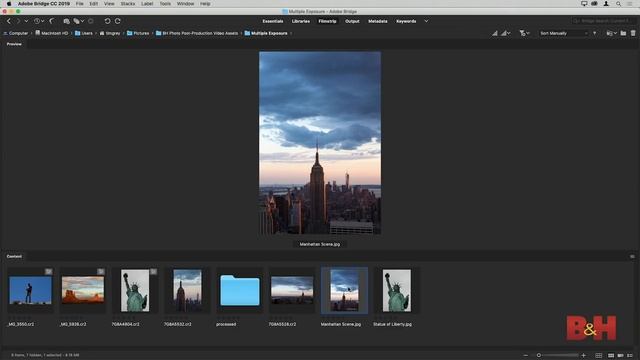Screen dimensions: 640x360
Task: Open the Label menu
Action: tap(147, 4)
